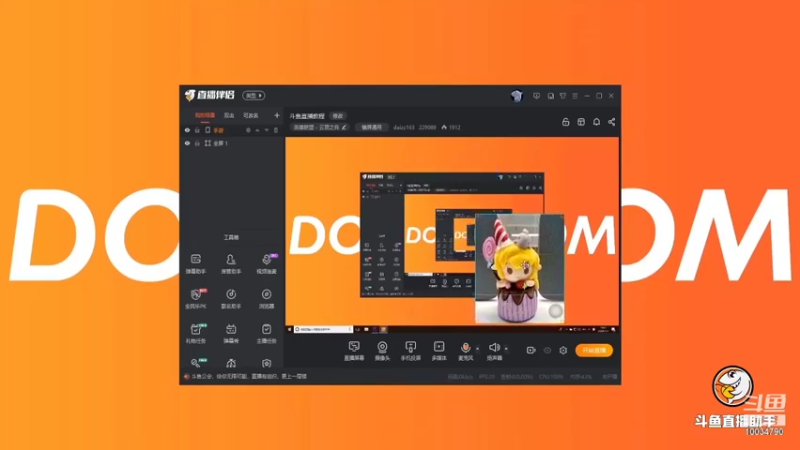Open the 视频连麦 tool

(x=266, y=264)
